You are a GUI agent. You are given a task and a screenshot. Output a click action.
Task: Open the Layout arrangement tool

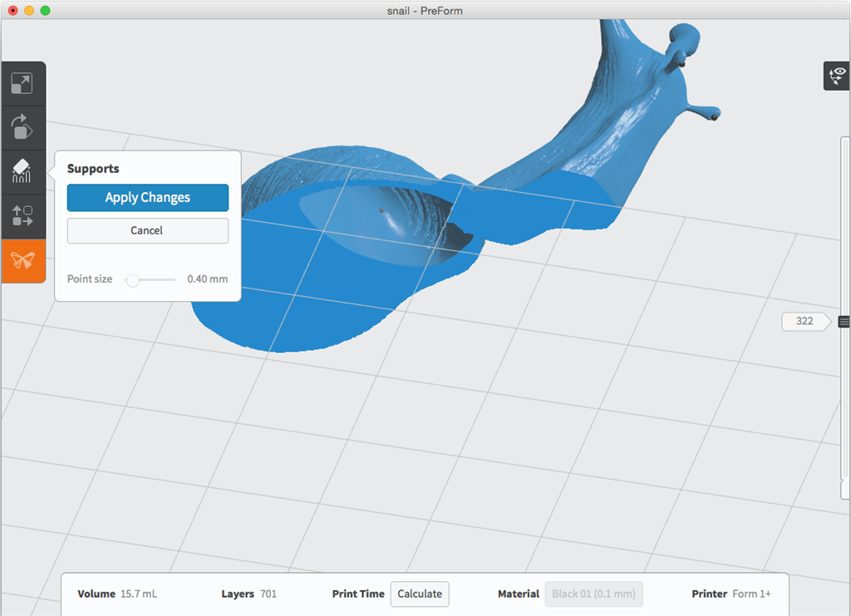coord(22,216)
